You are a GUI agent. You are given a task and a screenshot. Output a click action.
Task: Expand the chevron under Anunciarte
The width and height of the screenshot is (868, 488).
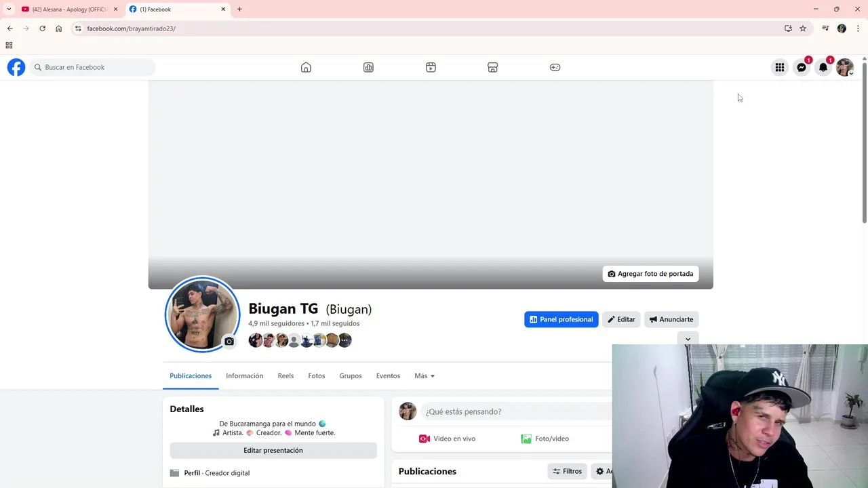(688, 339)
